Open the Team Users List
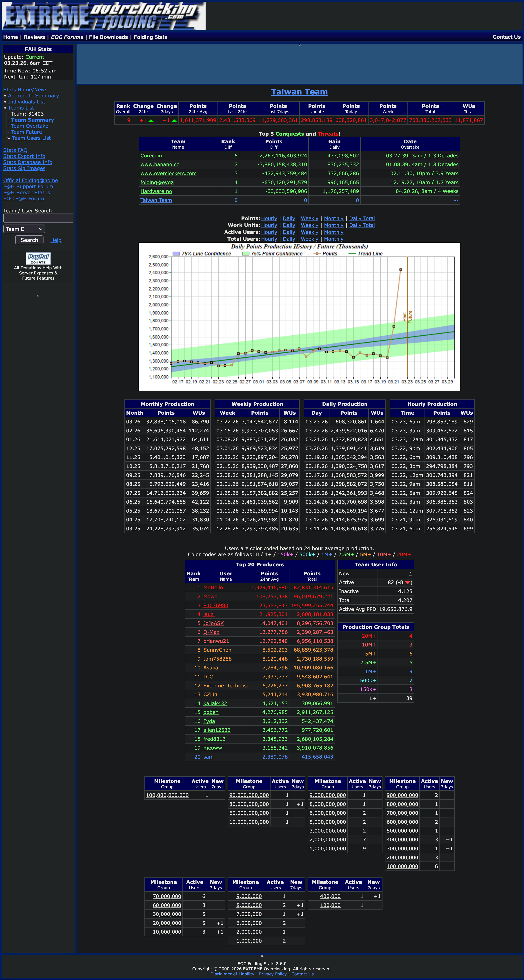Screen dimensions: 524x980 tap(31, 138)
